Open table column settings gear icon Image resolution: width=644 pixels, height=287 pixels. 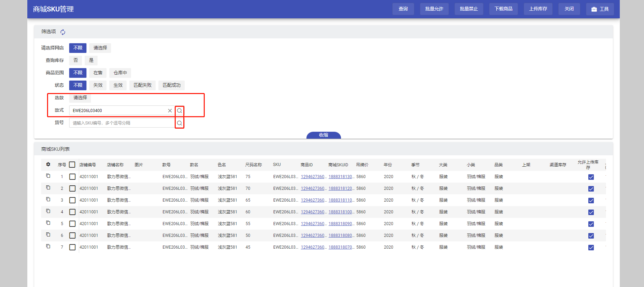(48, 165)
